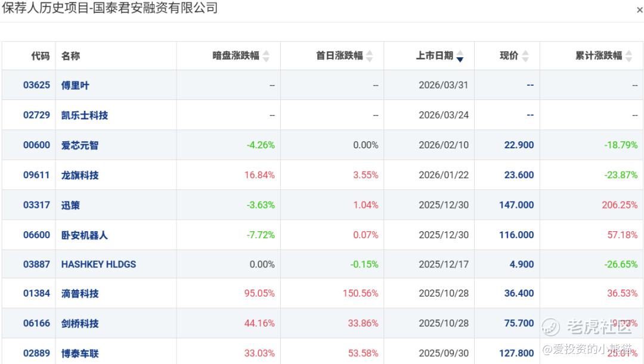
Task: Click the 暗盘涨跌幅 header label
Action: (x=236, y=55)
